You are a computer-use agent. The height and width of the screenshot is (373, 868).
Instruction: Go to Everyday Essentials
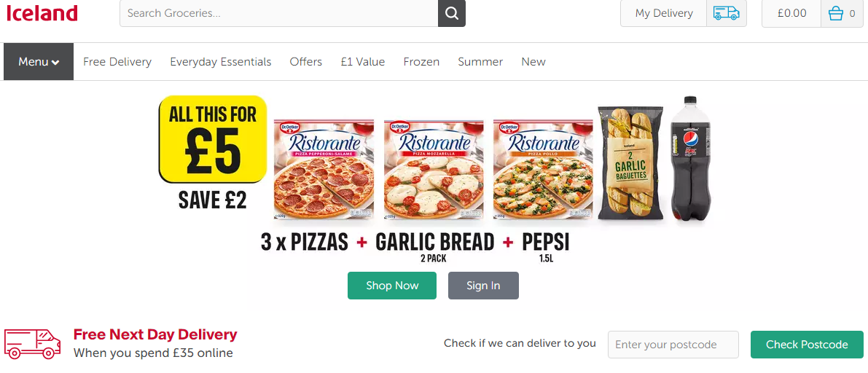pyautogui.click(x=221, y=62)
